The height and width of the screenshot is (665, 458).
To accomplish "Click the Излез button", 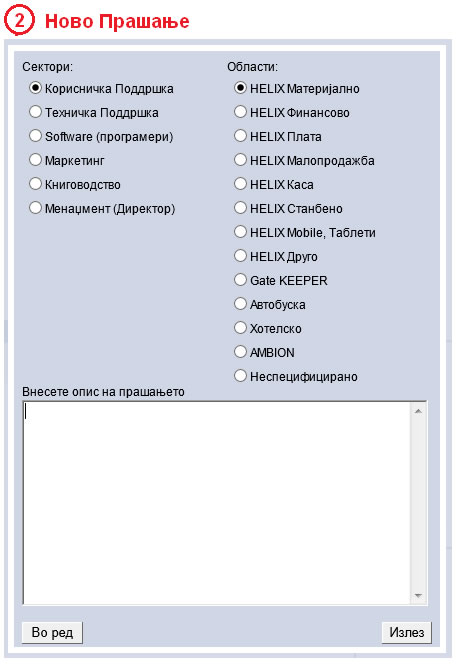I will click(x=407, y=632).
